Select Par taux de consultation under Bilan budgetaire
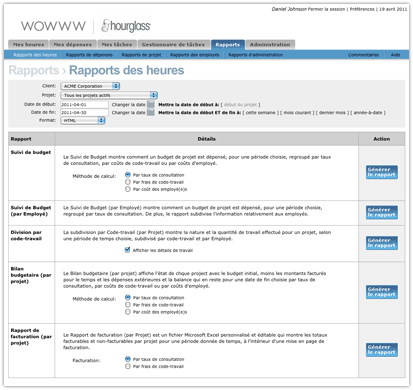Image resolution: width=413 pixels, height=390 pixels. pos(128,297)
